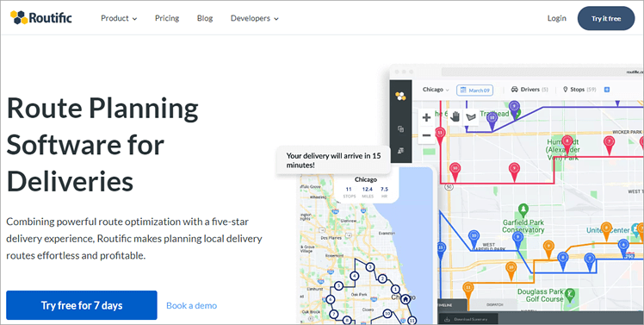Click the Login link
This screenshot has width=644, height=325.
pyautogui.click(x=556, y=18)
